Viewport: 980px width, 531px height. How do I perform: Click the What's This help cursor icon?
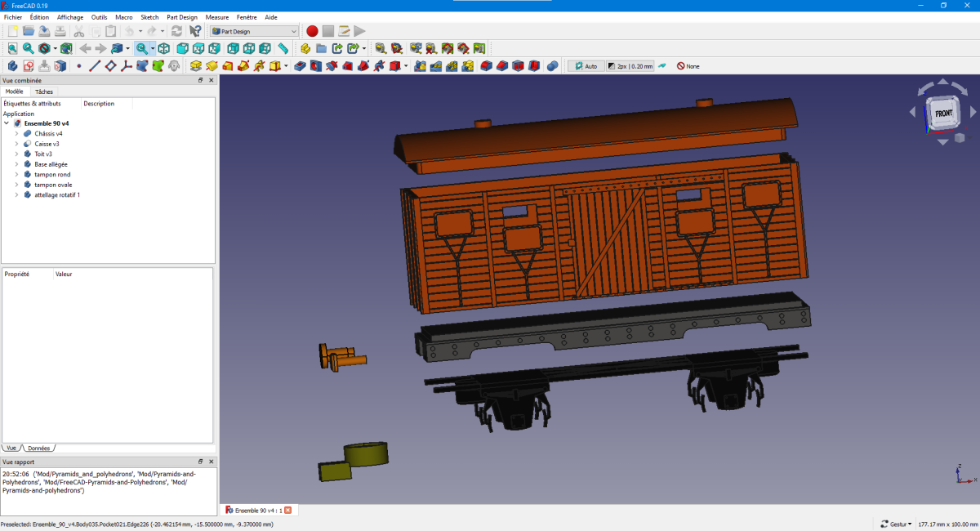point(195,31)
